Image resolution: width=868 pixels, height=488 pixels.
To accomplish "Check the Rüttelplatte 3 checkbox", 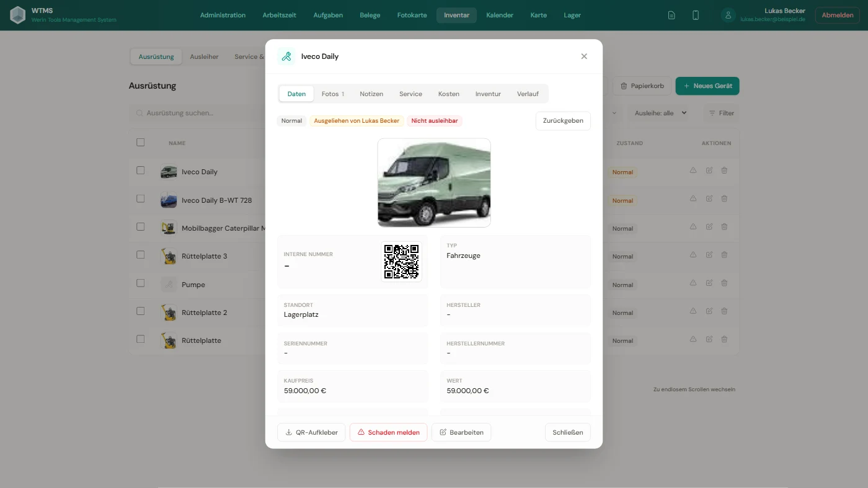I will [x=140, y=255].
